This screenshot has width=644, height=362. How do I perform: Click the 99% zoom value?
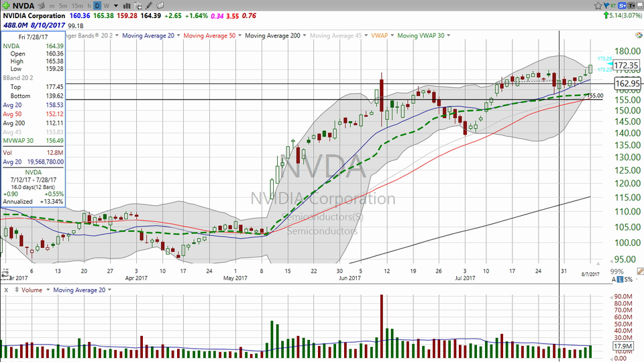point(617,271)
